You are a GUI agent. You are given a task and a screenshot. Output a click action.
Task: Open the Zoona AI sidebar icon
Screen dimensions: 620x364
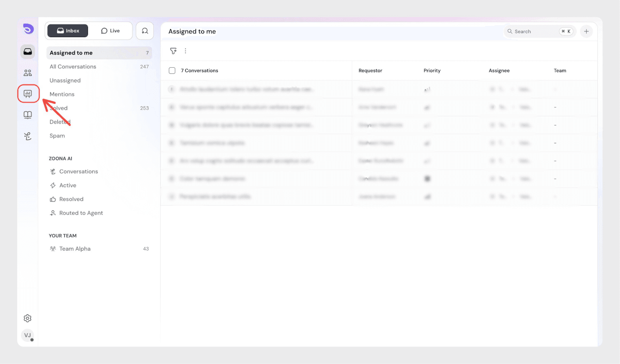[28, 136]
